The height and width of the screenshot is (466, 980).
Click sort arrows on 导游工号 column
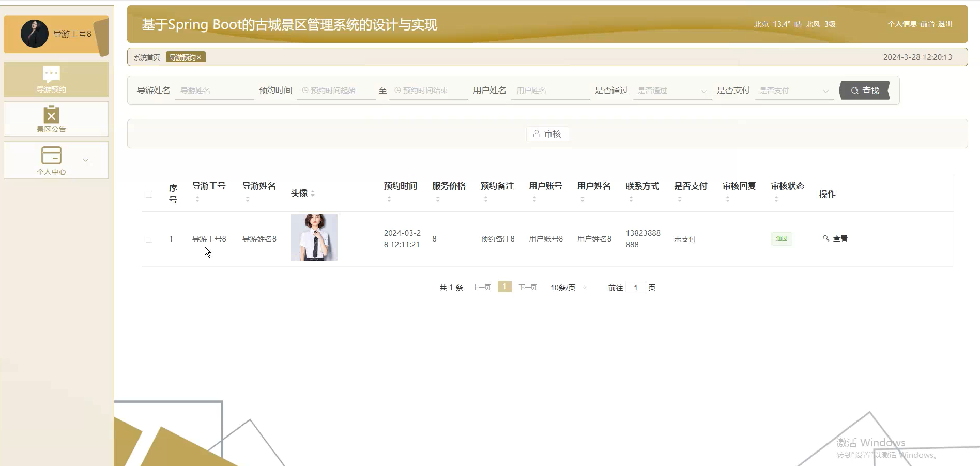point(197,199)
